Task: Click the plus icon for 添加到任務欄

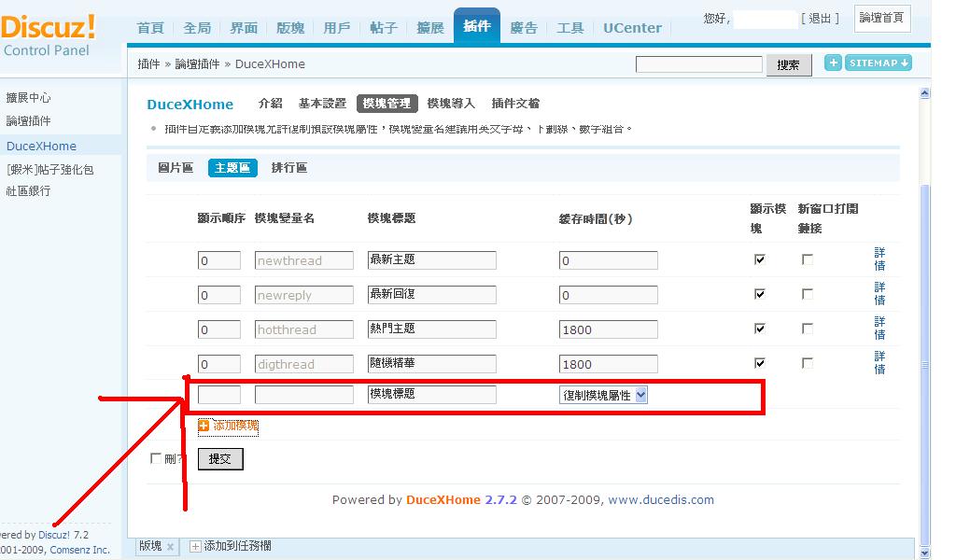Action: coord(195,547)
